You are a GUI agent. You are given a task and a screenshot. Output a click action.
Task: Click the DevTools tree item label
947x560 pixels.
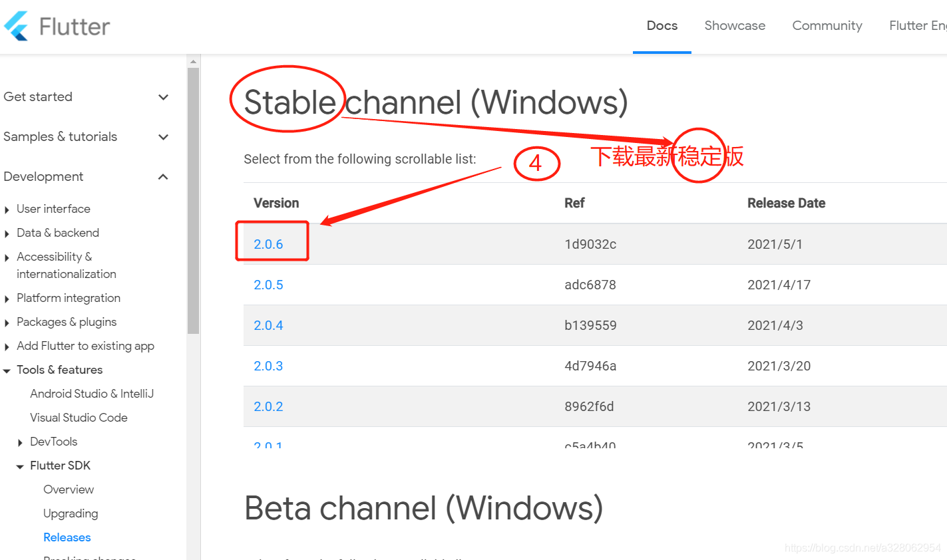coord(53,442)
